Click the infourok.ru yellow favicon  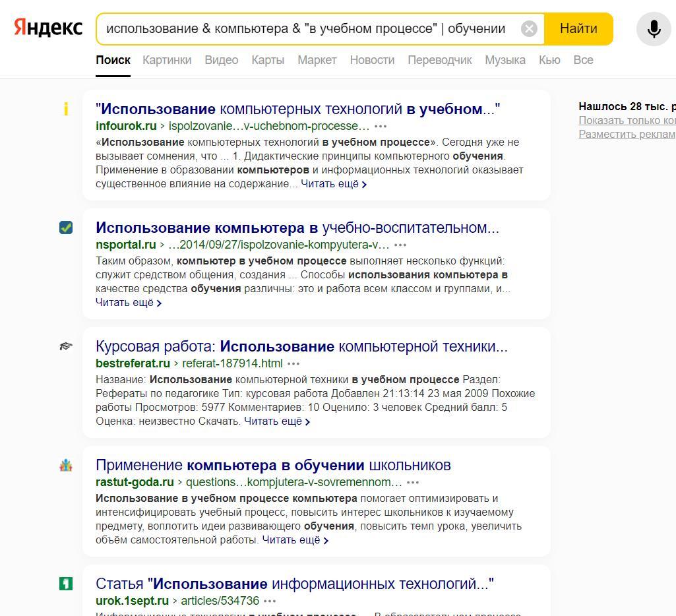[x=66, y=109]
